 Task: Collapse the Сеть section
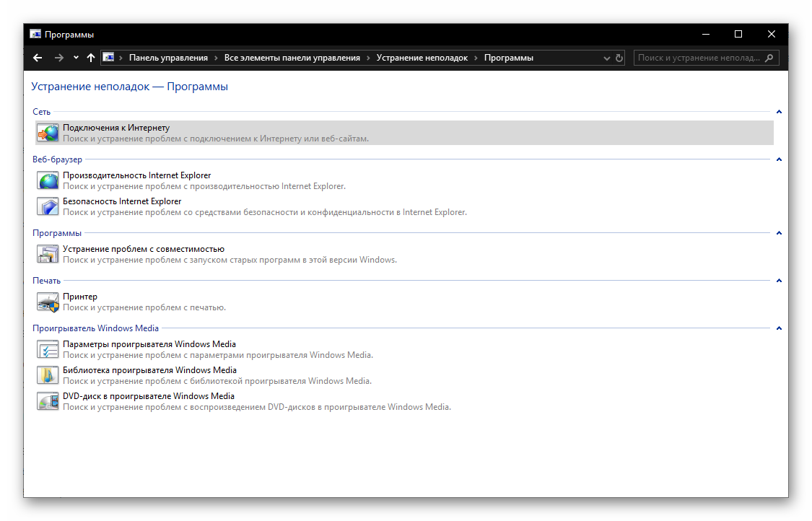tap(779, 112)
